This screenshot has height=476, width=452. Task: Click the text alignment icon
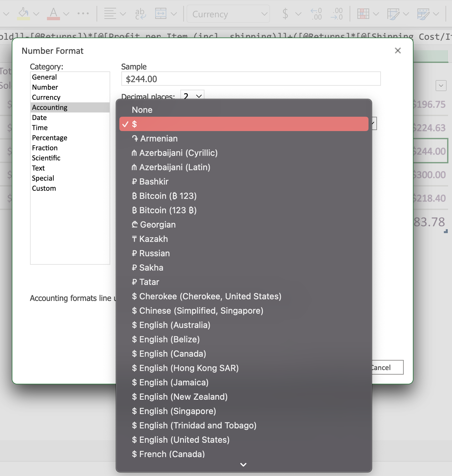[x=110, y=14]
